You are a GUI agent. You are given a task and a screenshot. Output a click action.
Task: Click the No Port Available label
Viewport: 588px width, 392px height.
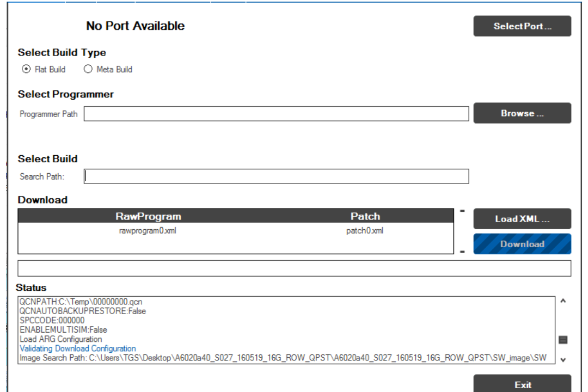(x=136, y=26)
